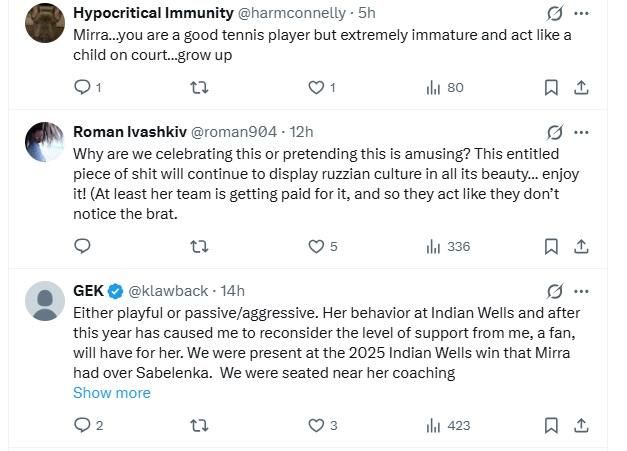
Task: Bookmark Hypocritical Immunity's tweet
Action: [551, 87]
